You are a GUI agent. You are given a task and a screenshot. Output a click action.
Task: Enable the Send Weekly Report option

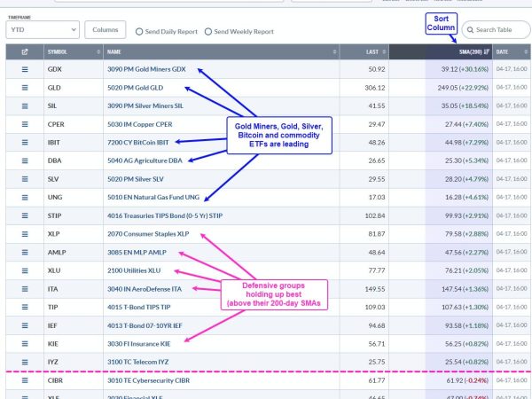point(208,32)
